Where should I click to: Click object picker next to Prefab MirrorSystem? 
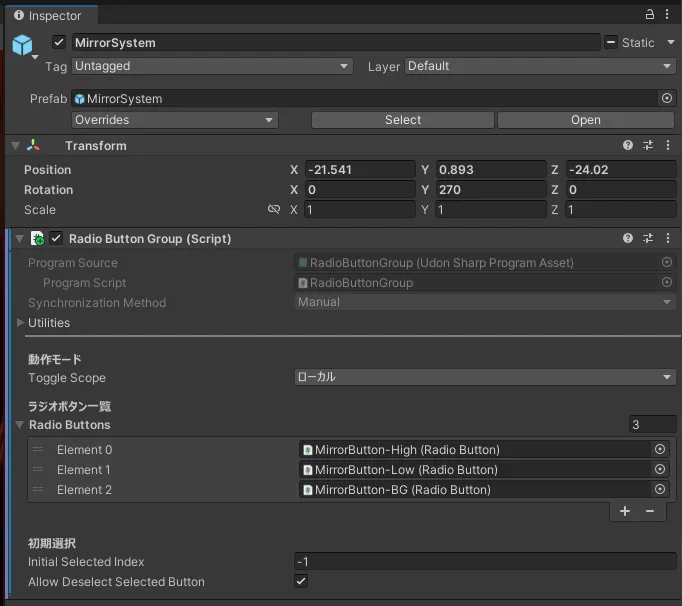[667, 99]
